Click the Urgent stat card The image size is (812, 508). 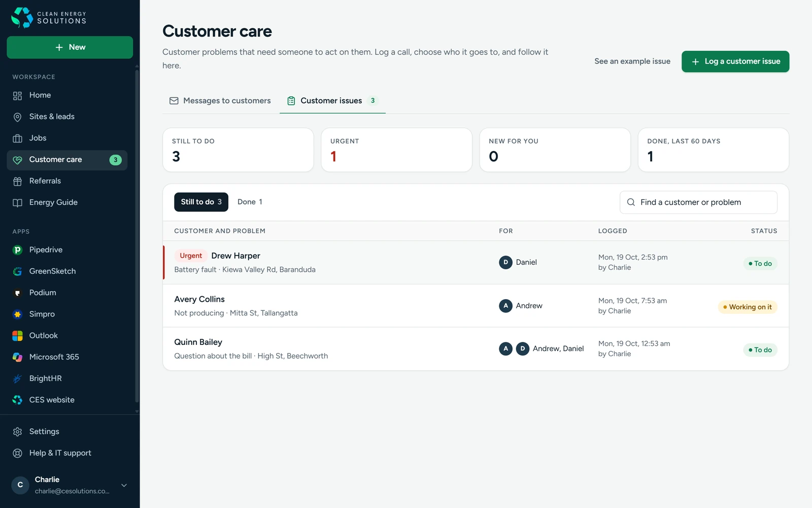click(x=396, y=150)
